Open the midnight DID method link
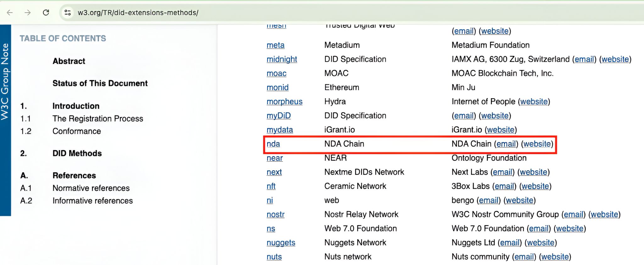The width and height of the screenshot is (644, 265). [x=282, y=59]
